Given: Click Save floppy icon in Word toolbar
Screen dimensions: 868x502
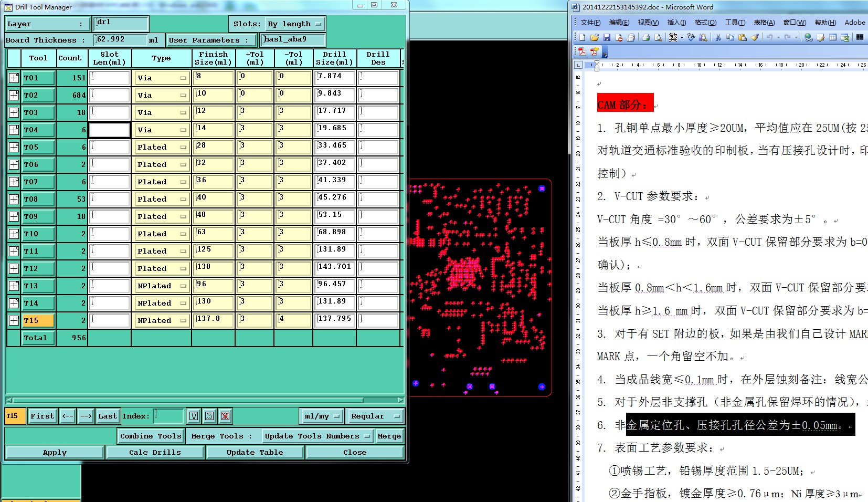Looking at the screenshot, I should (607, 37).
